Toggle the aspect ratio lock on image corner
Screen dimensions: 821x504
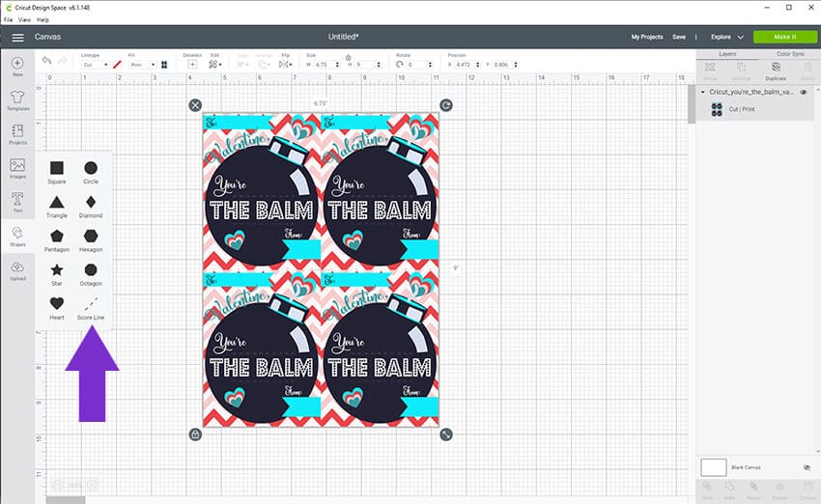pyautogui.click(x=195, y=434)
